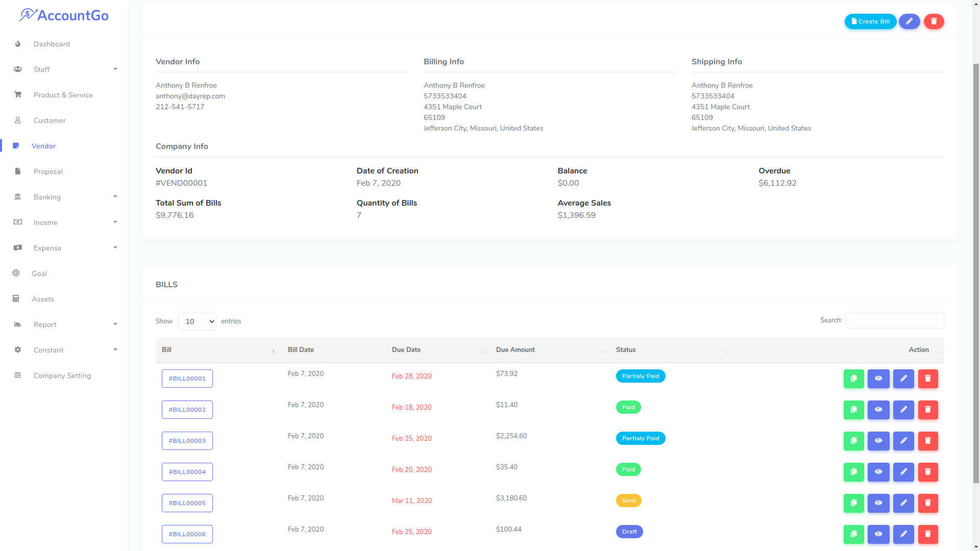Expand the Banking section chevron
Screen dimensions: 980x551
point(115,196)
